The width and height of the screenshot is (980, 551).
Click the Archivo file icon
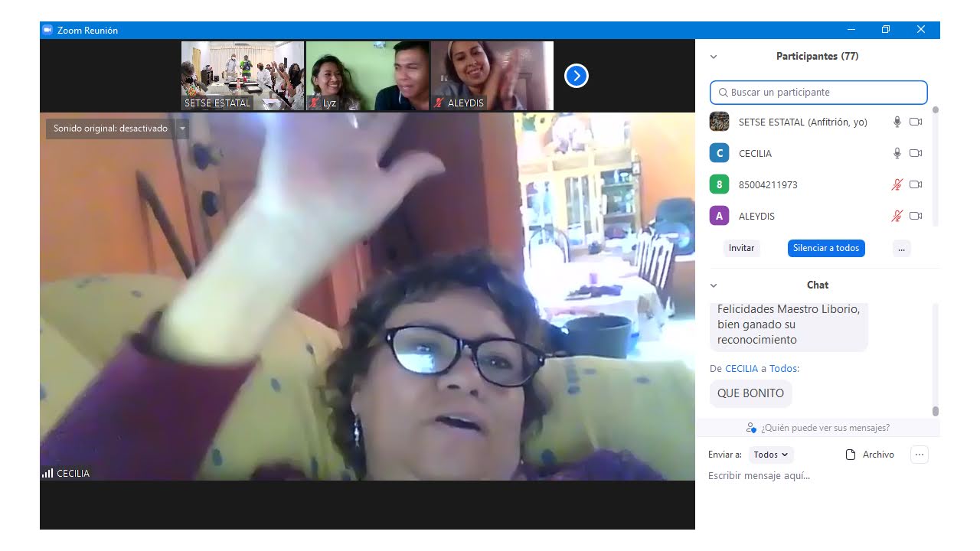click(x=850, y=455)
